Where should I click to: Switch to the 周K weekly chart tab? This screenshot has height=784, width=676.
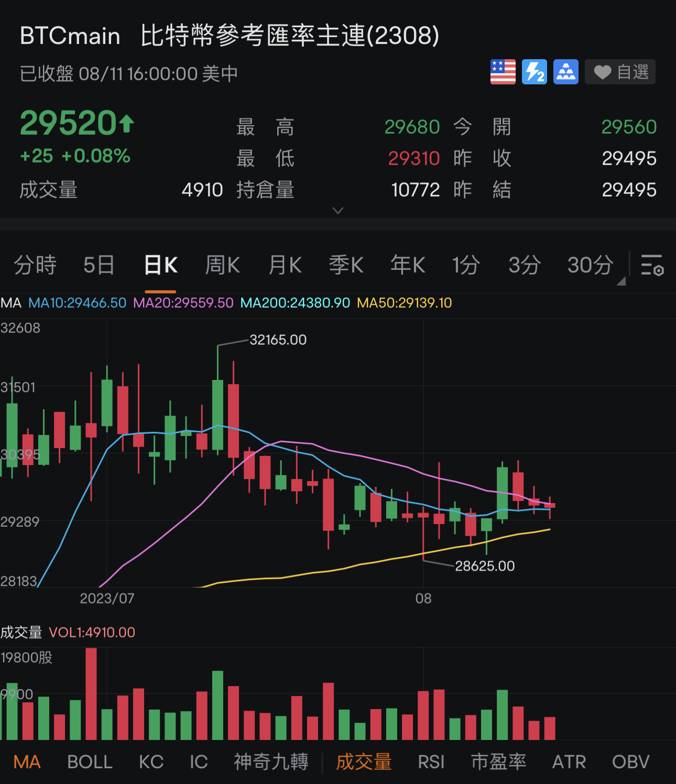coord(222,265)
